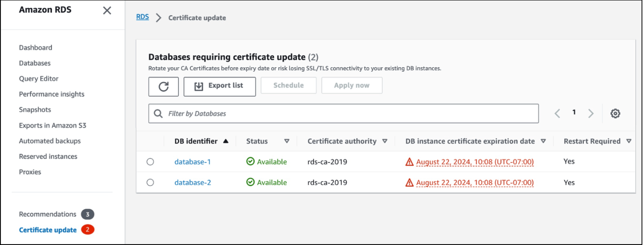Sort by Status column arrow
Image resolution: width=644 pixels, height=245 pixels.
coord(287,141)
